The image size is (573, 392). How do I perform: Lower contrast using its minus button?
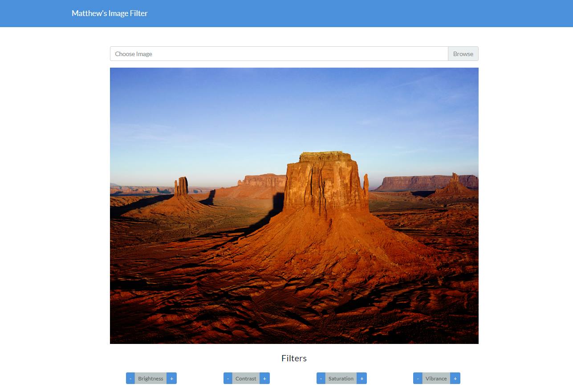pos(228,378)
